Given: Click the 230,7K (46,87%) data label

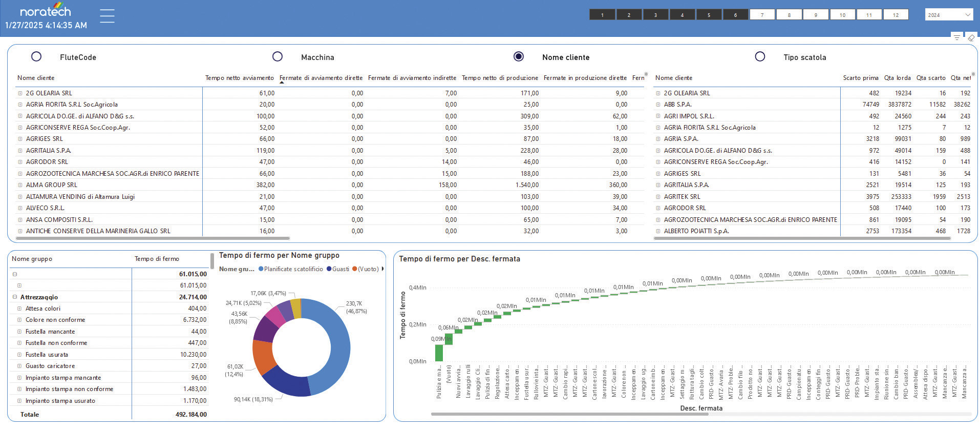Looking at the screenshot, I should (356, 308).
